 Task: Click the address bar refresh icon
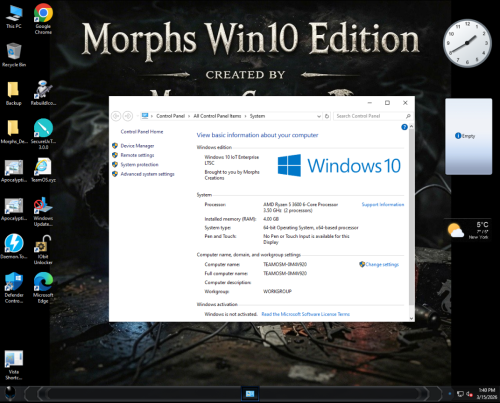coord(327,116)
